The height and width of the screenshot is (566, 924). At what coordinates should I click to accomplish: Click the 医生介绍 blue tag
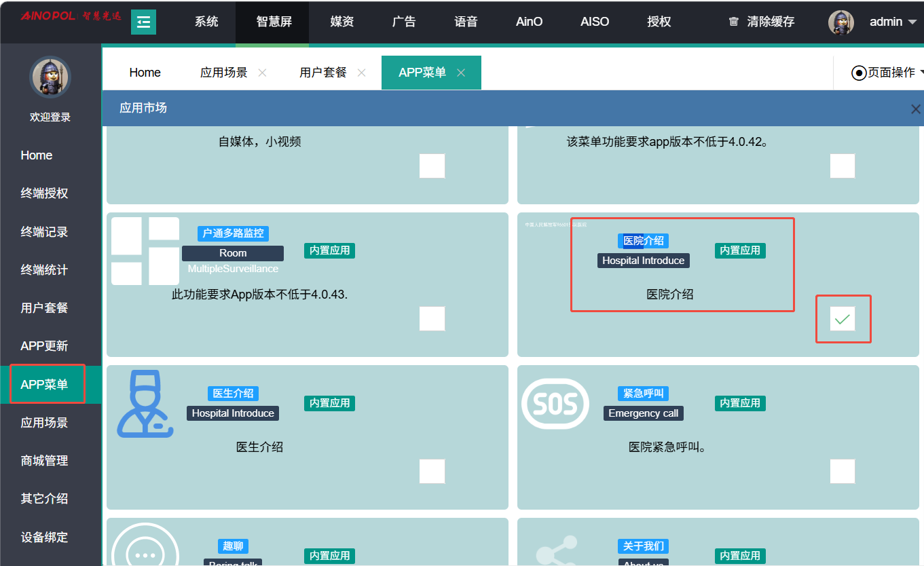[233, 394]
